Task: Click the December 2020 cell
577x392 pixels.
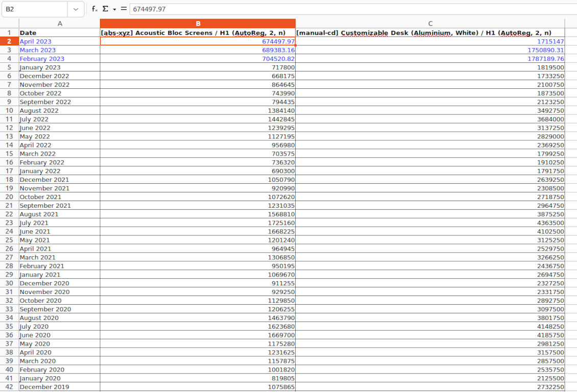Action: (60, 283)
